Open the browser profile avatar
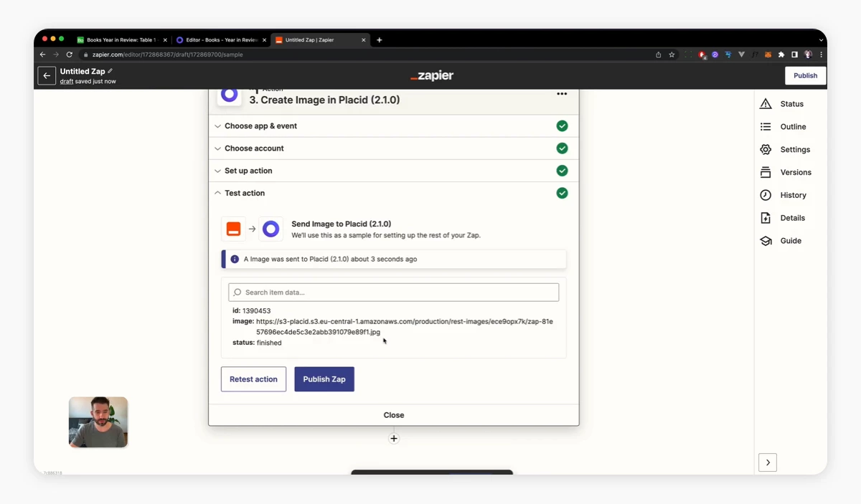Viewport: 861px width, 504px height. click(x=808, y=54)
